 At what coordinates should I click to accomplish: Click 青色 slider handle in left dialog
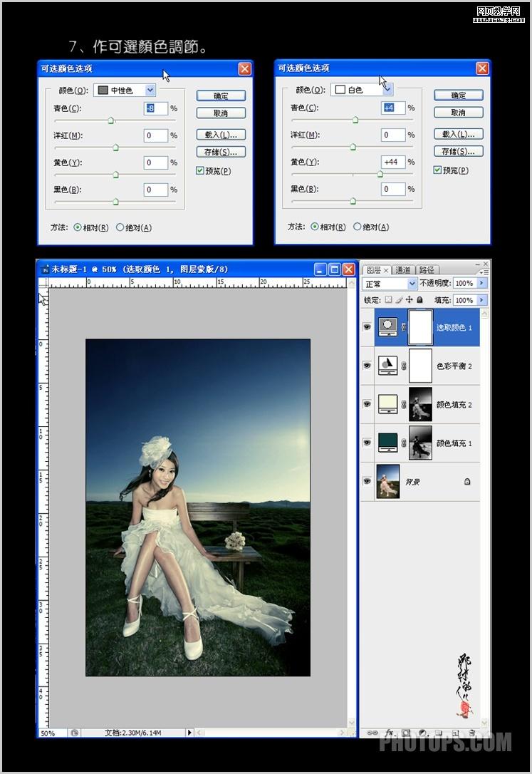[111, 120]
